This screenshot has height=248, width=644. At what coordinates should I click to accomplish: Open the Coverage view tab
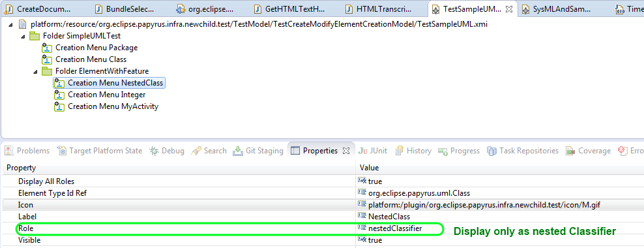(588, 151)
